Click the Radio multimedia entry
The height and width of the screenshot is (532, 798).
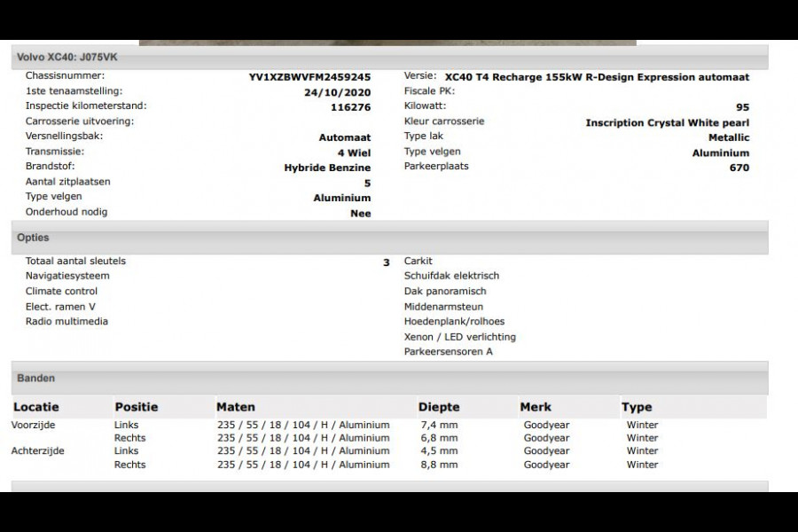point(66,321)
